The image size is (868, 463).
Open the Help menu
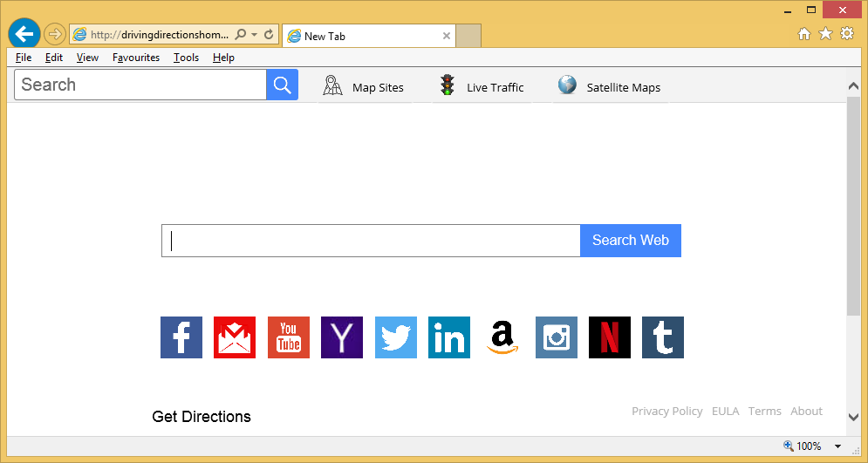click(223, 58)
